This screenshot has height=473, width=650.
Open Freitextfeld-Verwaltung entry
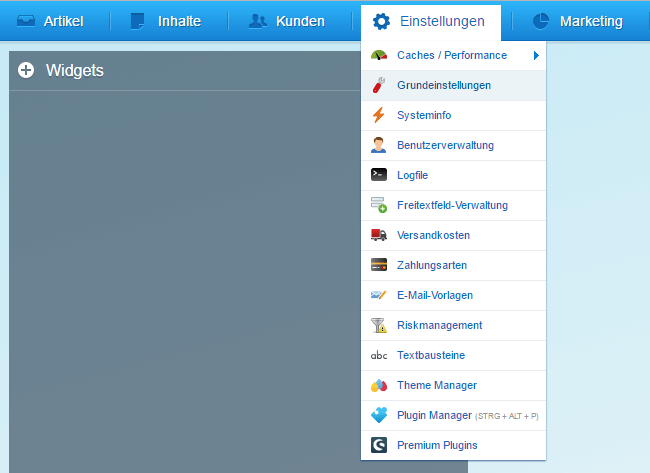pyautogui.click(x=454, y=206)
